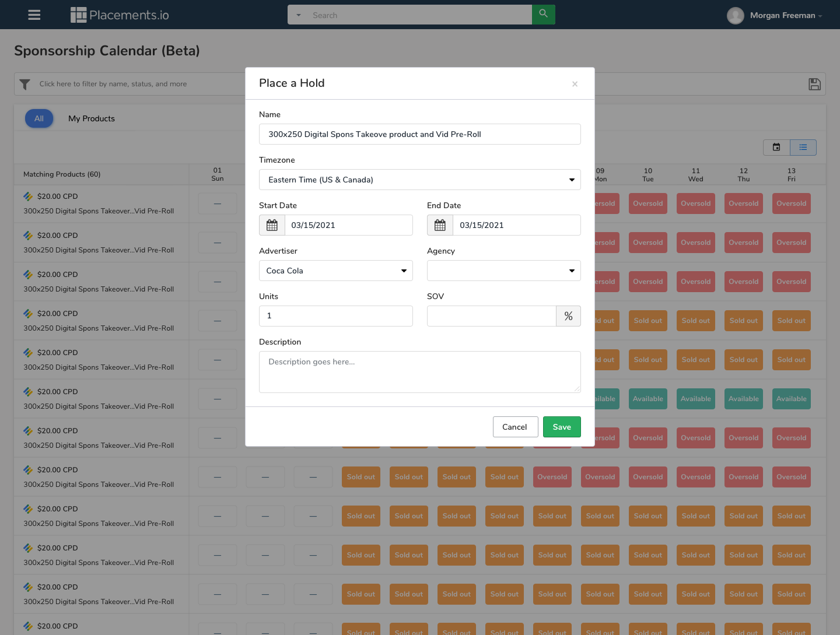Expand the Timezone dropdown
This screenshot has width=840, height=635.
(419, 180)
